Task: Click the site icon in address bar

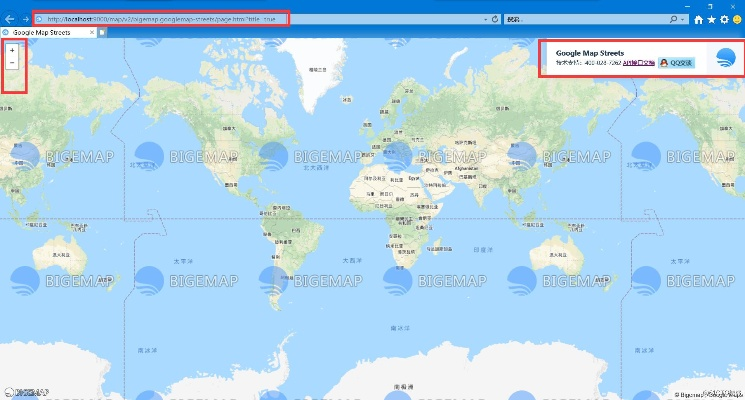Action: point(39,19)
